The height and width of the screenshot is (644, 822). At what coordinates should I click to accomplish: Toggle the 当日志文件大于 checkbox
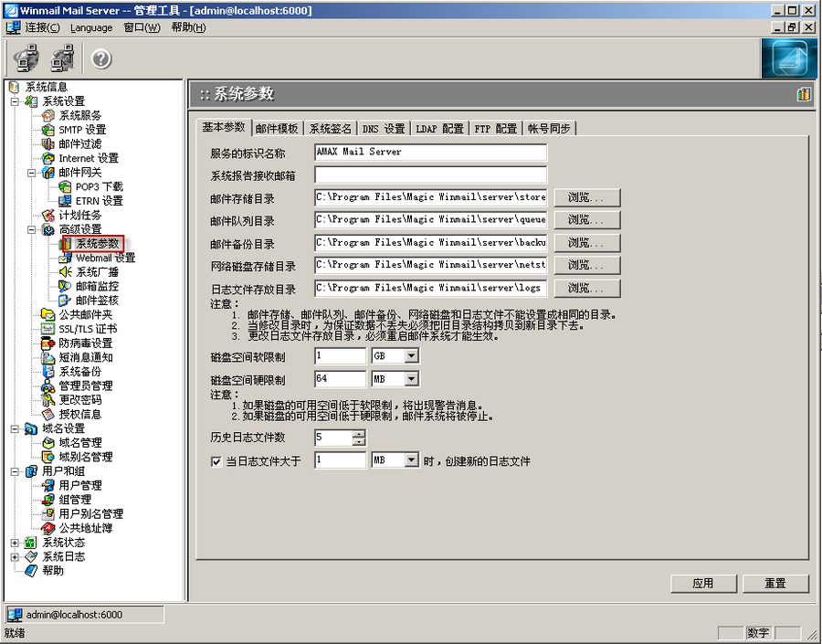point(216,461)
